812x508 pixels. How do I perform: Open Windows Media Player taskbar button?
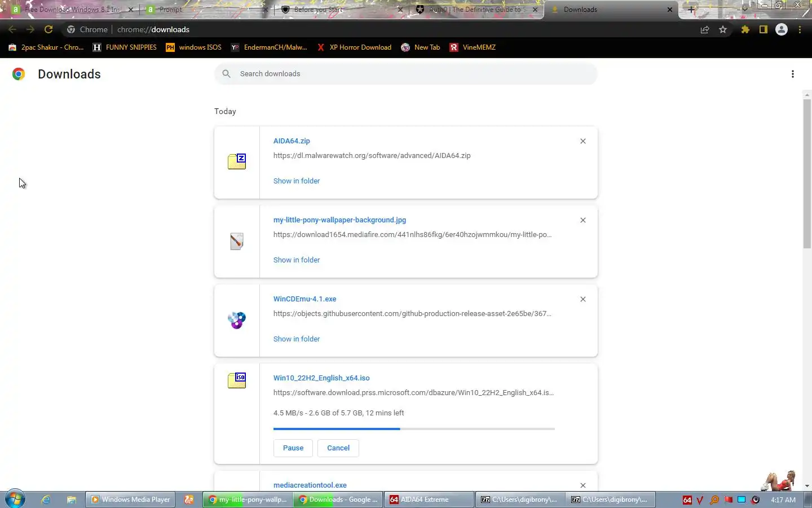[130, 500]
